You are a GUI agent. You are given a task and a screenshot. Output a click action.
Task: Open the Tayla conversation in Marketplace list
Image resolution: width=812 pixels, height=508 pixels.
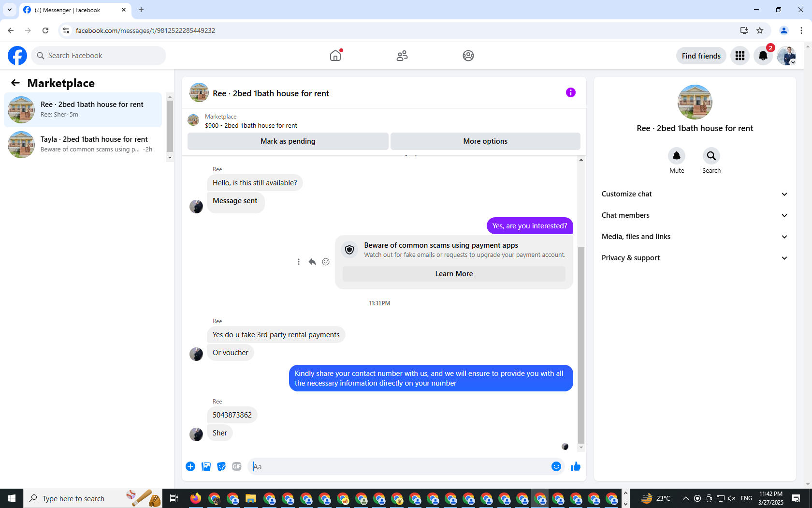click(x=83, y=145)
